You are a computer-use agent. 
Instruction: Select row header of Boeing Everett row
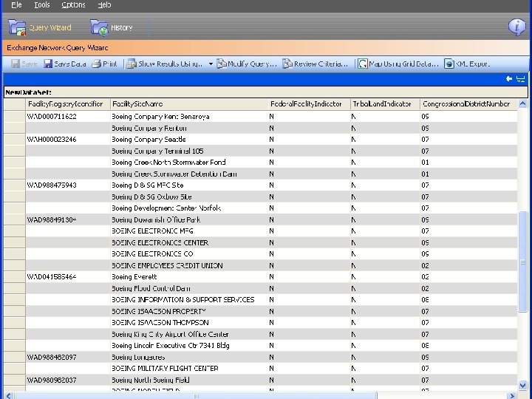(x=15, y=277)
